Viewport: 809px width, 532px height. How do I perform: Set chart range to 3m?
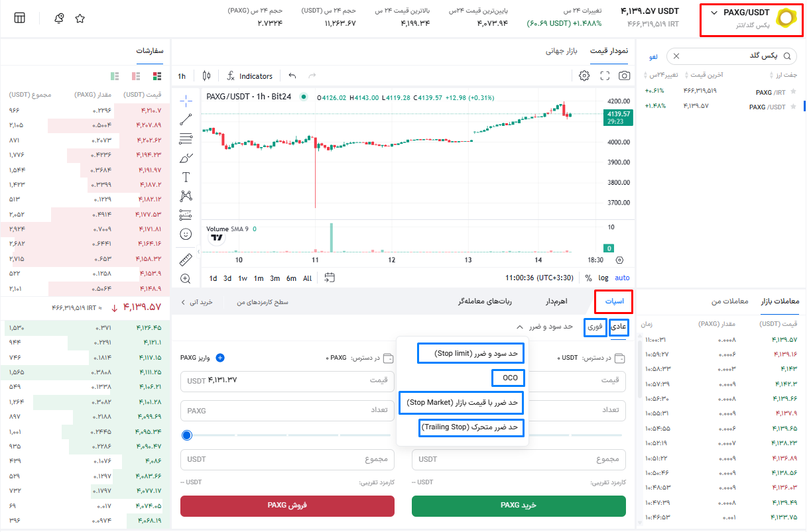pos(275,278)
